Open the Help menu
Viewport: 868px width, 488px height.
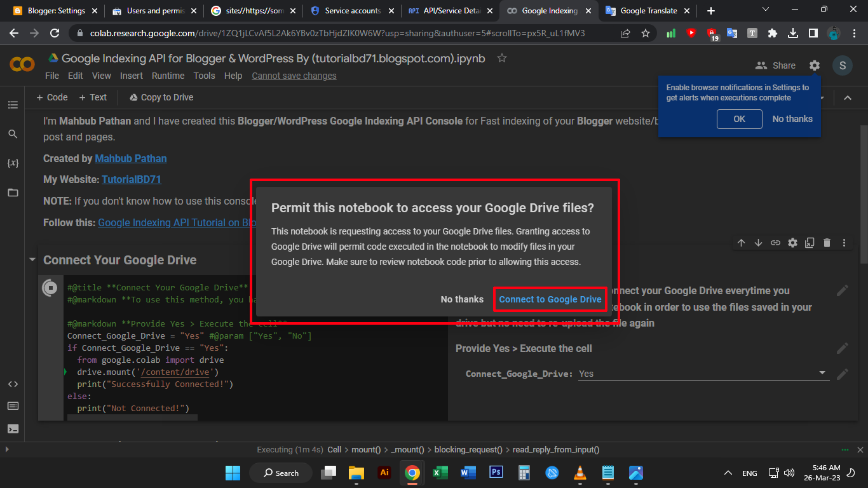click(x=233, y=76)
